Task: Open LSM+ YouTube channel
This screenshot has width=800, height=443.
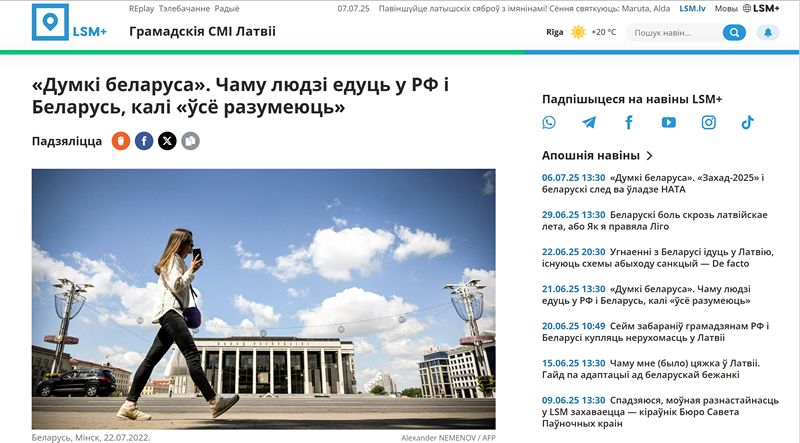Action: [668, 123]
